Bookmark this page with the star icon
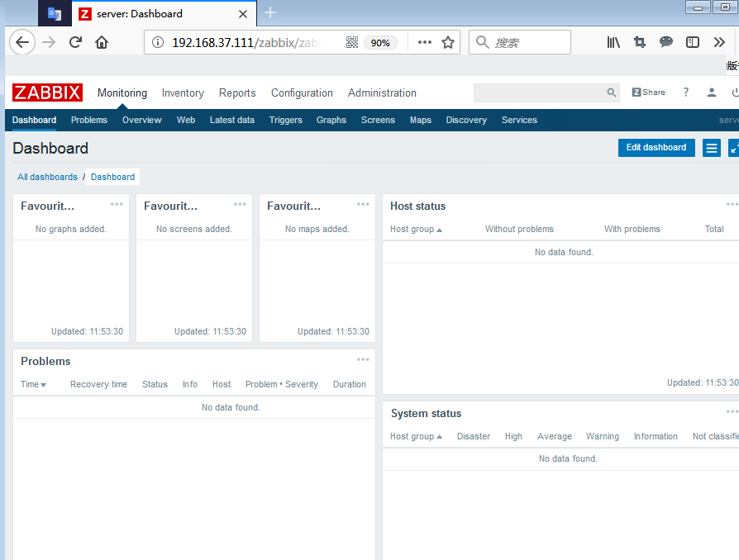Image resolution: width=739 pixels, height=560 pixels. [448, 42]
